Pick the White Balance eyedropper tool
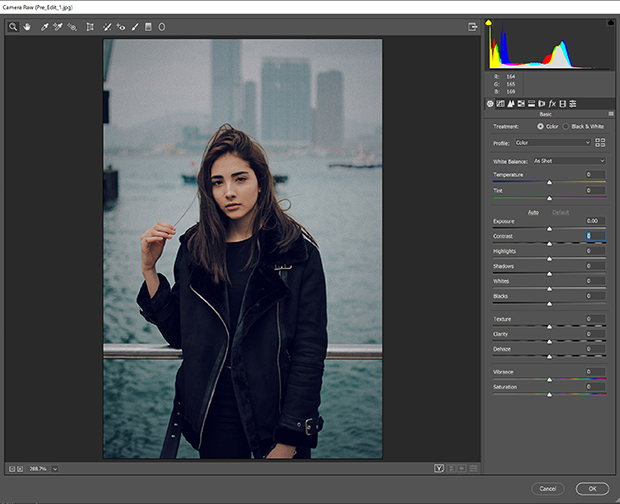Viewport: 620px width, 504px height. coord(45,27)
